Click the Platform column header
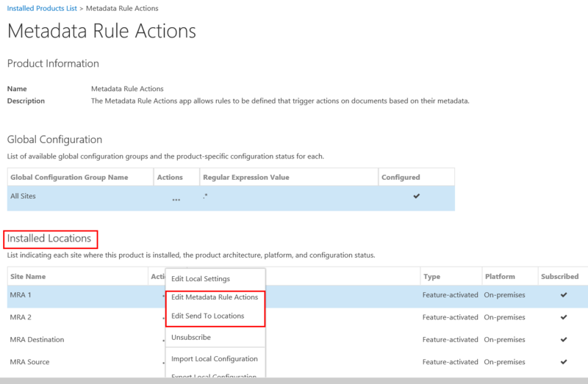The width and height of the screenshot is (588, 384). [x=500, y=277]
